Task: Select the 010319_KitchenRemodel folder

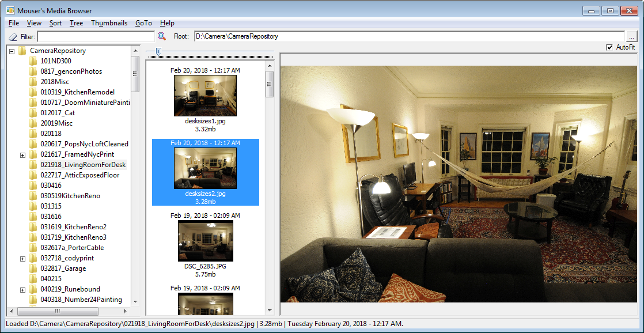Action: tap(78, 92)
